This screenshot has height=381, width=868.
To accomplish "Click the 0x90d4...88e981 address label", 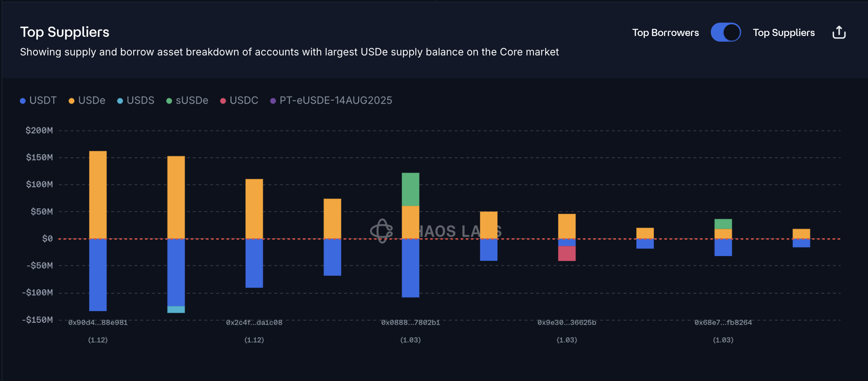I will coord(98,322).
